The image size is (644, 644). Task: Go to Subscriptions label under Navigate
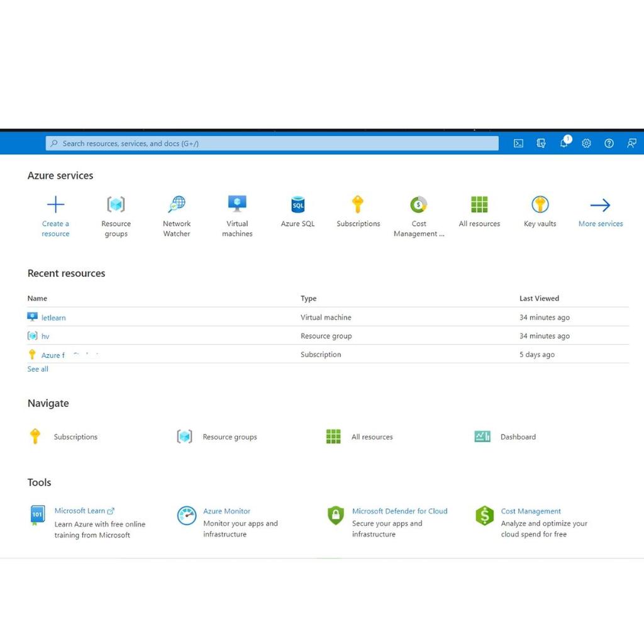coord(75,436)
